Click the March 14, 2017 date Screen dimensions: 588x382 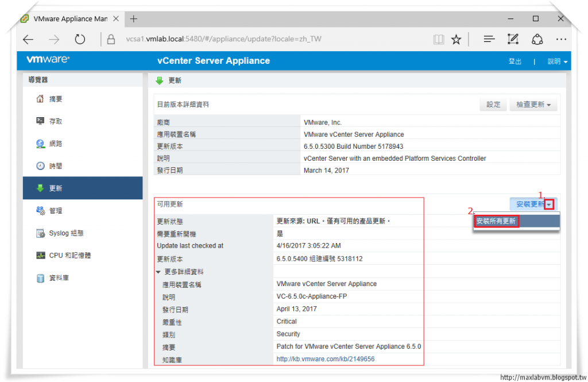point(326,171)
